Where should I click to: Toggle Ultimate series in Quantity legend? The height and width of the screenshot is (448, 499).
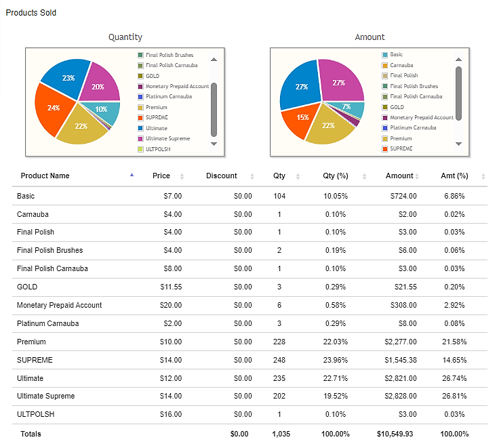(x=153, y=128)
